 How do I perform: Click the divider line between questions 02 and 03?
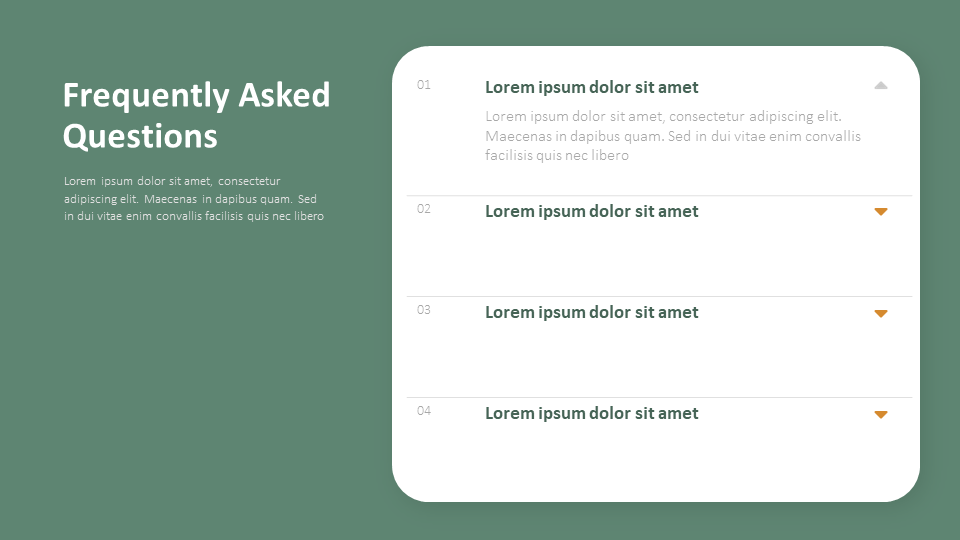[659, 296]
